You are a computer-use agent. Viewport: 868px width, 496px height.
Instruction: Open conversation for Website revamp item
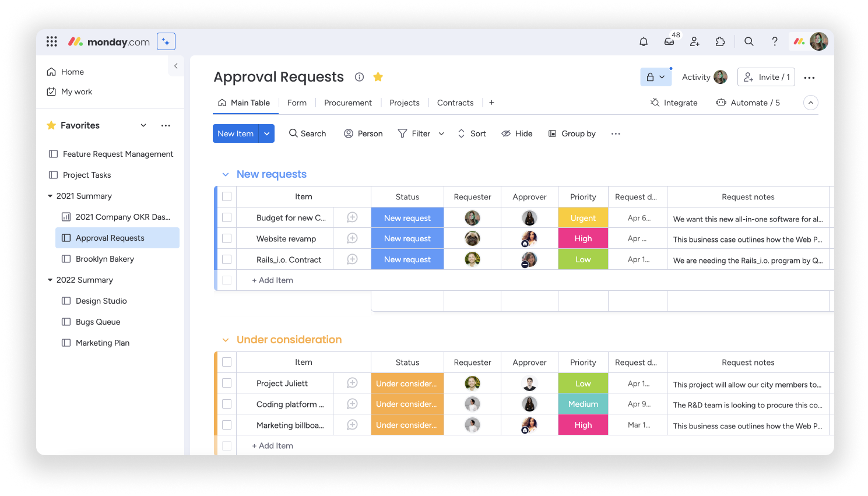(x=352, y=238)
